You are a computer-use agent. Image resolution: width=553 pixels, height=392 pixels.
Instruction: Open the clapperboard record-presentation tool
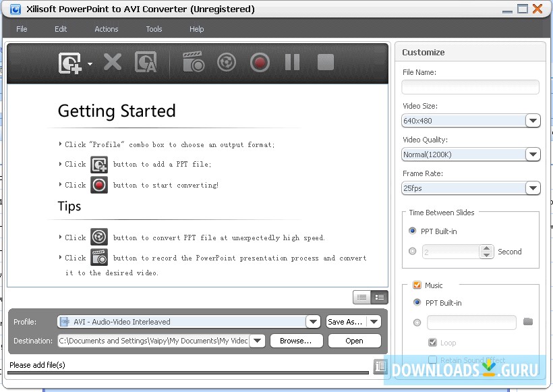(x=194, y=61)
